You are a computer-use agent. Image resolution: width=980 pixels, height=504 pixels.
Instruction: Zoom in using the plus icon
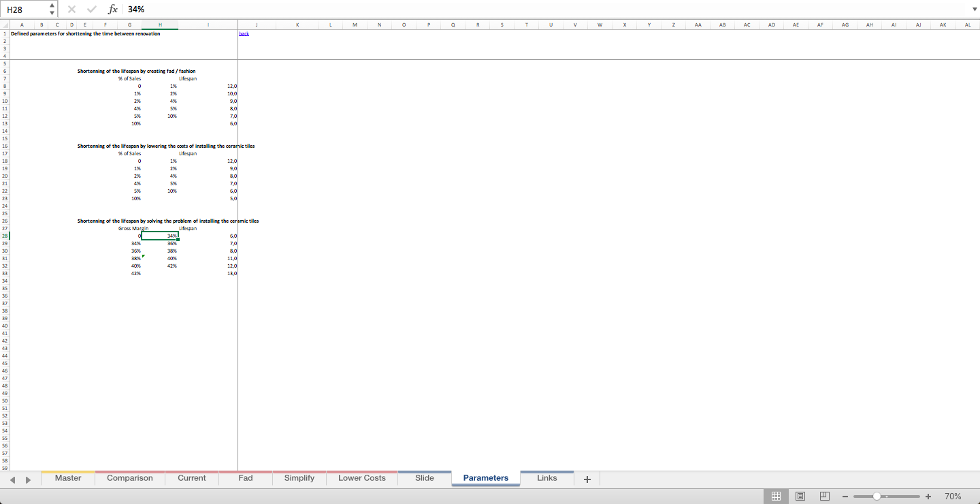[x=928, y=497]
